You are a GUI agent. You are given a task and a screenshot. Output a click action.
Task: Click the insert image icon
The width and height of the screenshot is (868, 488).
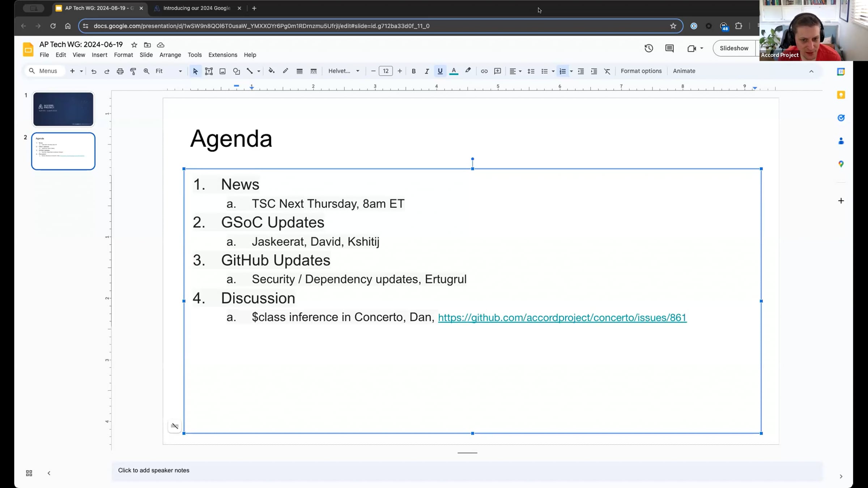222,71
